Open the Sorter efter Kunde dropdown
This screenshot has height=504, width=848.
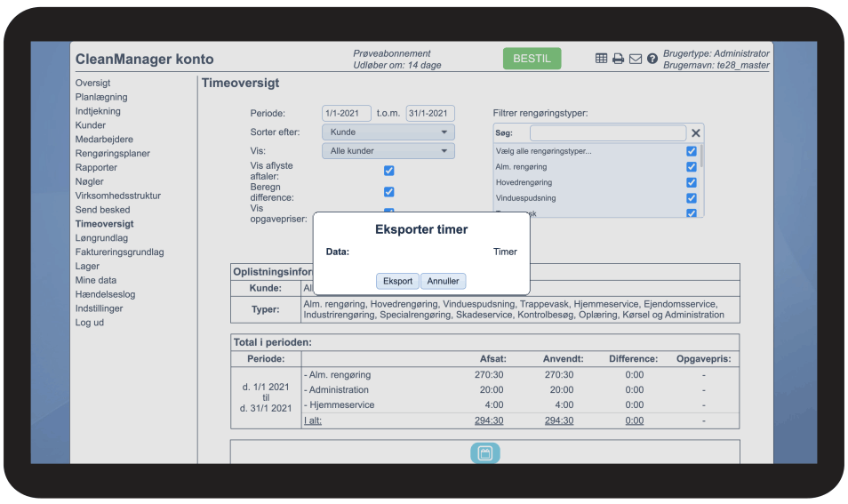388,132
